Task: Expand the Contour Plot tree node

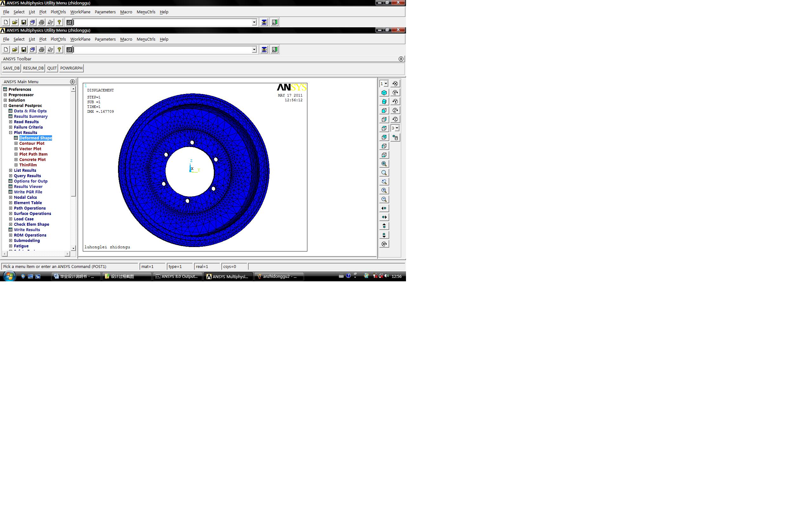Action: pyautogui.click(x=16, y=144)
